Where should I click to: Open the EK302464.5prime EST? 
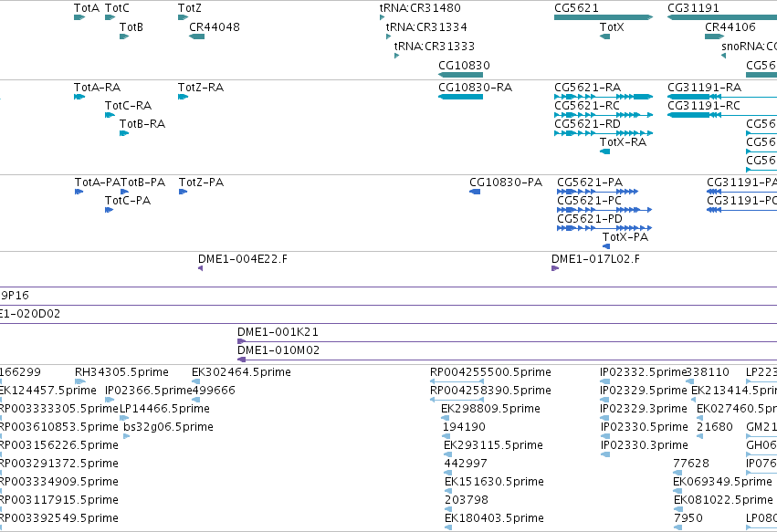(195, 381)
